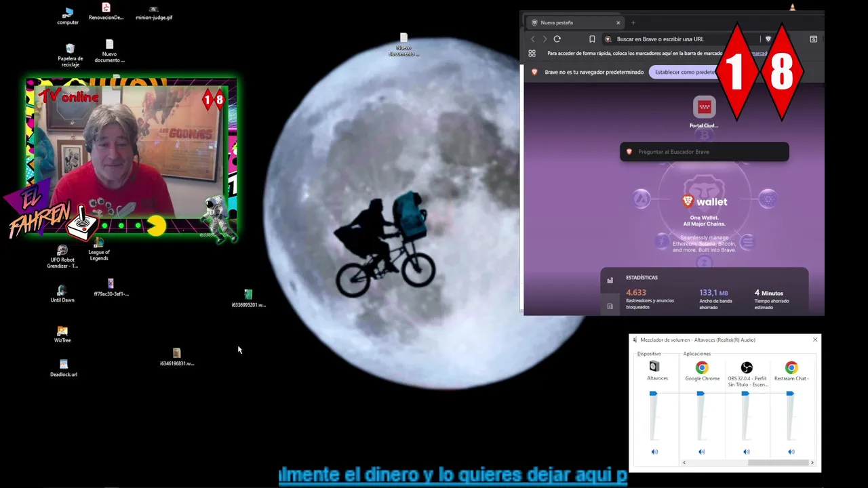Open Deadlock.url desktop shortcut
The image size is (868, 488).
tap(64, 368)
